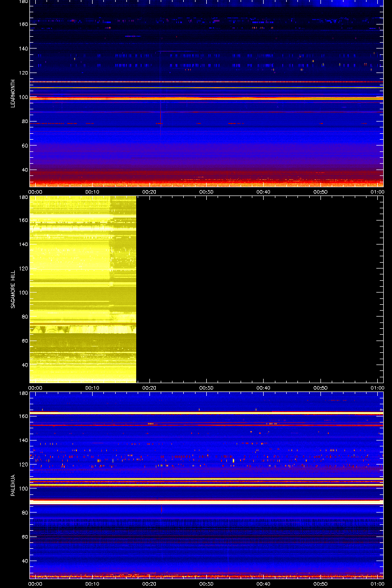Select Learmonth plot's 00:20 time label

(149, 192)
